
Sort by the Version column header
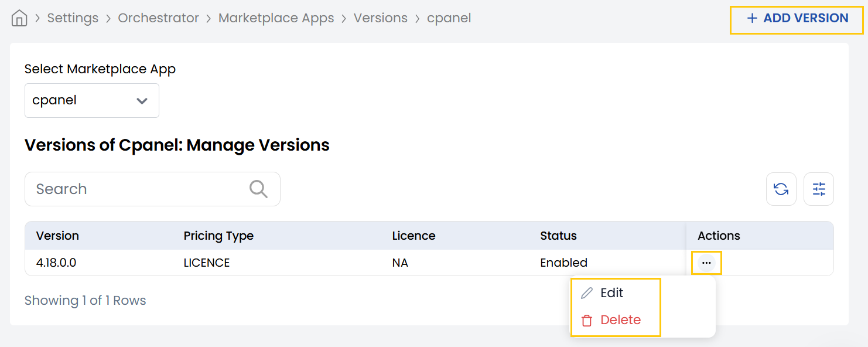coord(57,236)
